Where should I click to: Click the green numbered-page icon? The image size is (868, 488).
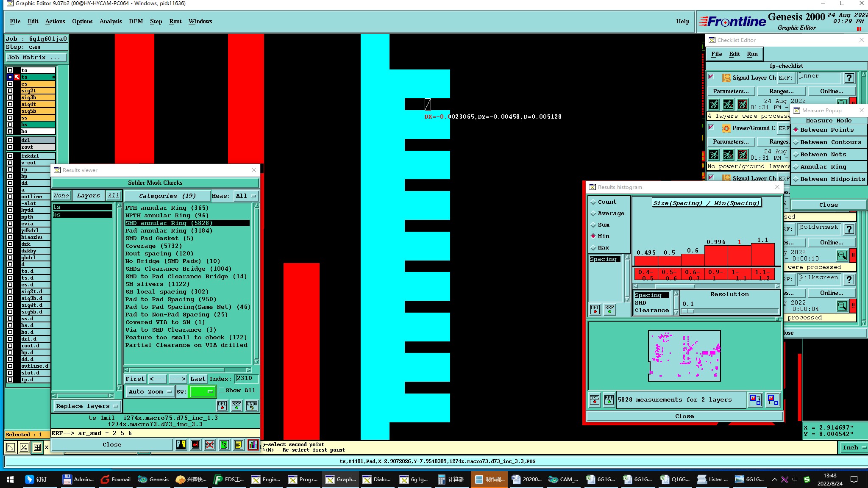click(x=224, y=445)
